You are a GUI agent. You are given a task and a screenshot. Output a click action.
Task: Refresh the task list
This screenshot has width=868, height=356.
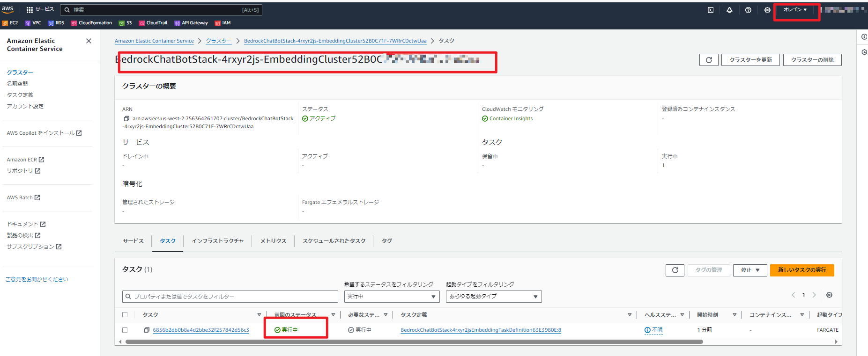(x=675, y=270)
